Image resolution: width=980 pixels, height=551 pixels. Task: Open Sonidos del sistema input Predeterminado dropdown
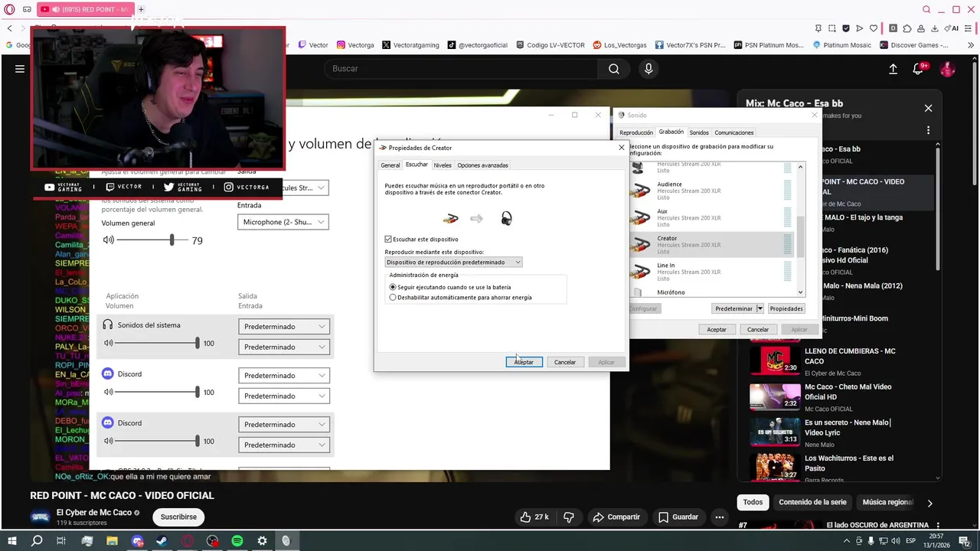click(x=283, y=347)
